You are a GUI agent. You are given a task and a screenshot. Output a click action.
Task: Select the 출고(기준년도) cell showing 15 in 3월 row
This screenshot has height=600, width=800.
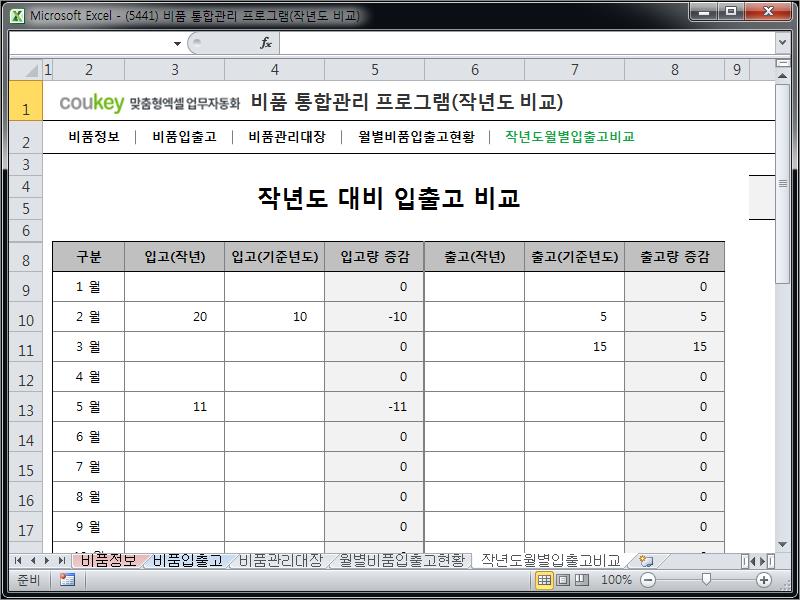tap(574, 347)
